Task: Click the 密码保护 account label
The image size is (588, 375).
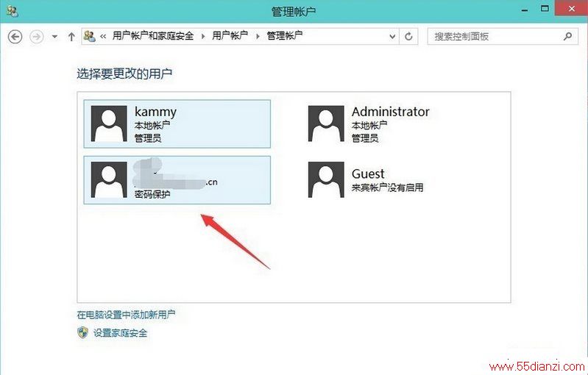Action: tap(152, 194)
